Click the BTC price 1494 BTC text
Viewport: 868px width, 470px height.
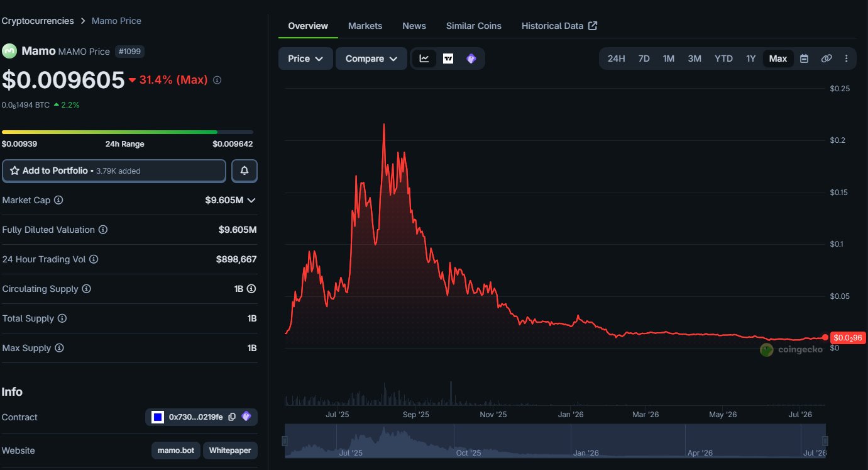click(25, 105)
